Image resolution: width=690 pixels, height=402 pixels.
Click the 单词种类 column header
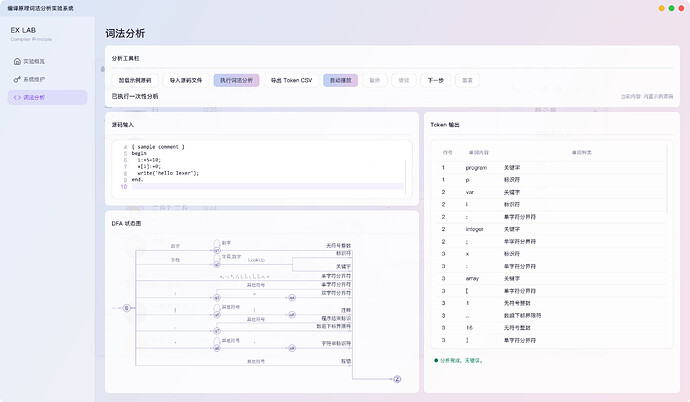coord(582,153)
